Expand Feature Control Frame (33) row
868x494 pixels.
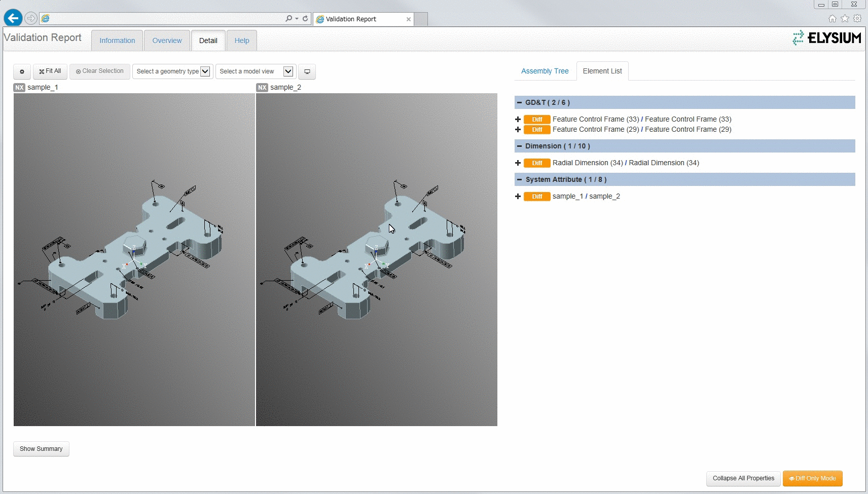[518, 120]
